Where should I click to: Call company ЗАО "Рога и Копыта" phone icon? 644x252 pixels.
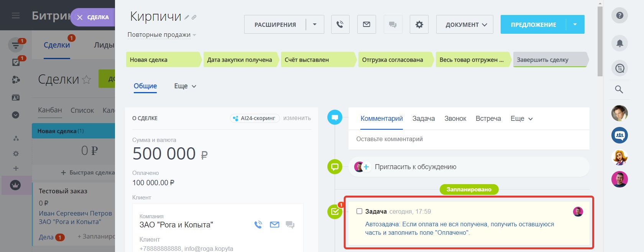pos(258,225)
